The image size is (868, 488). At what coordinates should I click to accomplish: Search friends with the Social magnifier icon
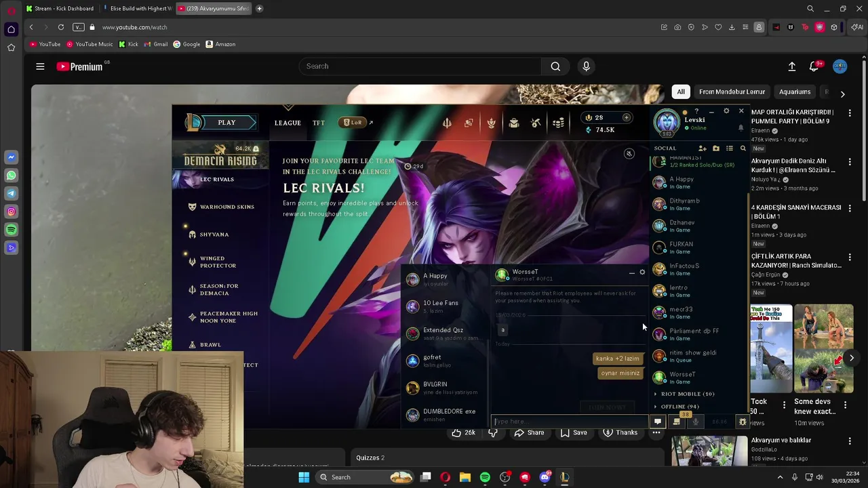743,148
